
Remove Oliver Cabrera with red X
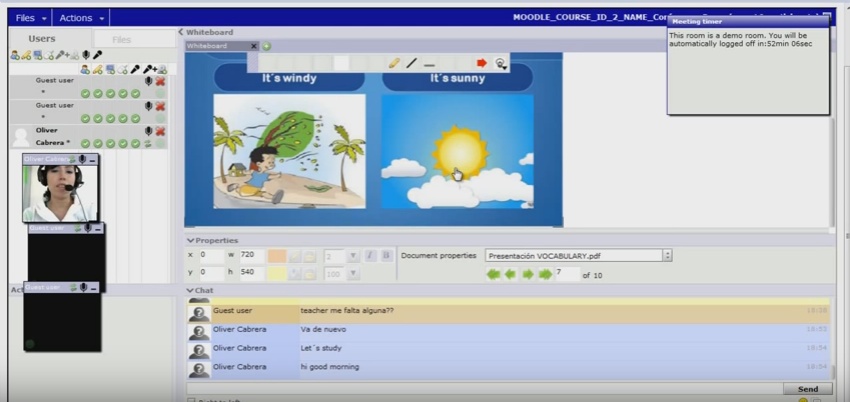click(x=160, y=131)
